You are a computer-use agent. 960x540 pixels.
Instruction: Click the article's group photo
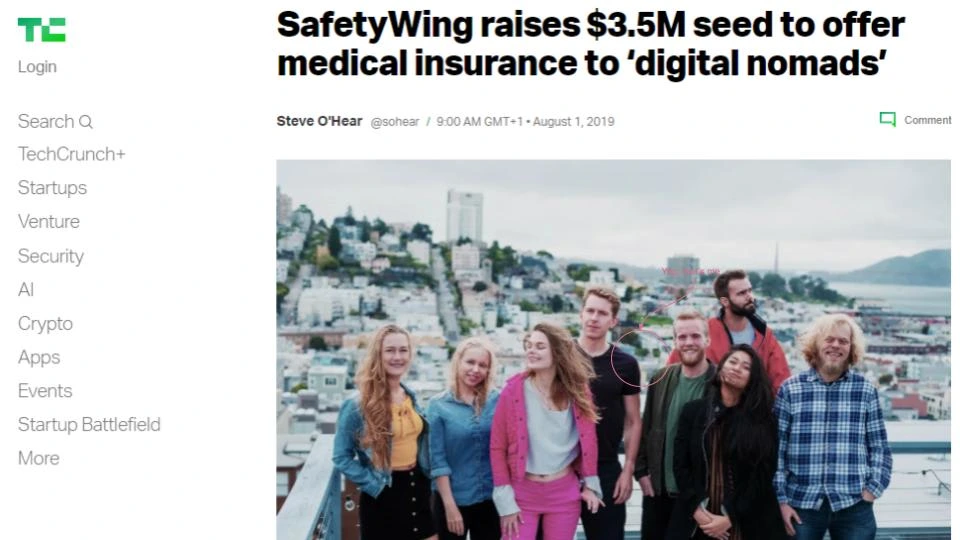tap(613, 350)
